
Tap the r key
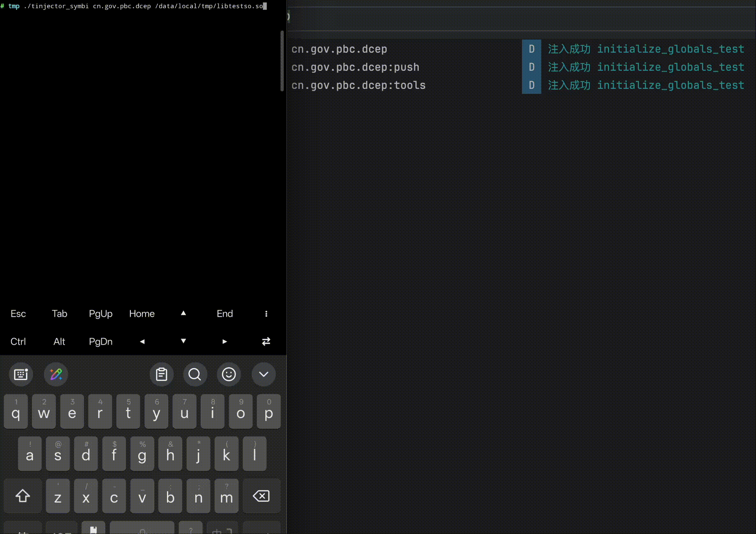point(100,411)
